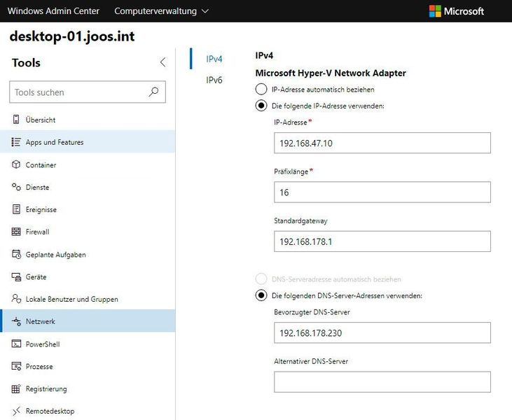Click the IP-Adresse field with 192.168.47.10
The height and width of the screenshot is (420, 512).
click(382, 143)
